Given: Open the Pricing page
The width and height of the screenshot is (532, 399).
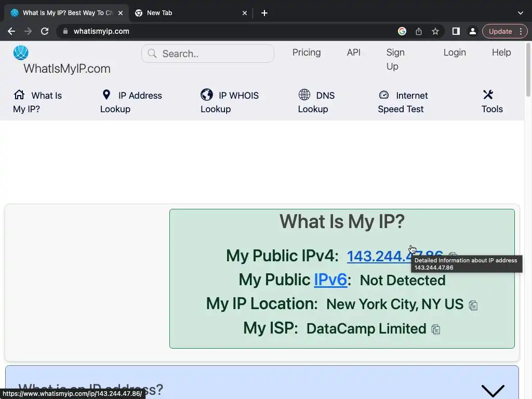Looking at the screenshot, I should (307, 52).
